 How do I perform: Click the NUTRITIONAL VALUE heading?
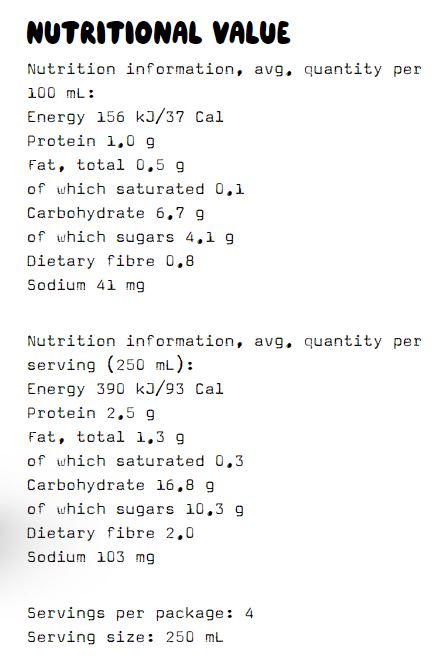(x=158, y=33)
